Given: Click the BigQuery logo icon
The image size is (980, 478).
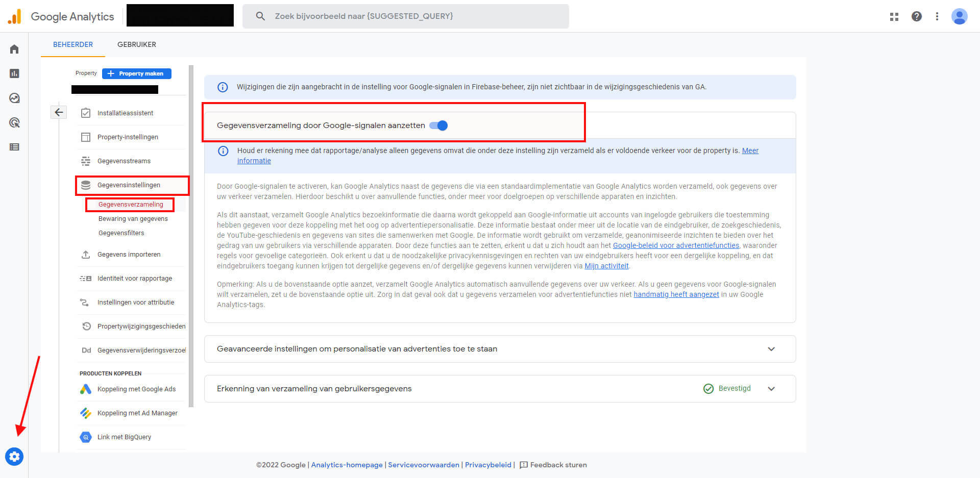Looking at the screenshot, I should coord(86,437).
